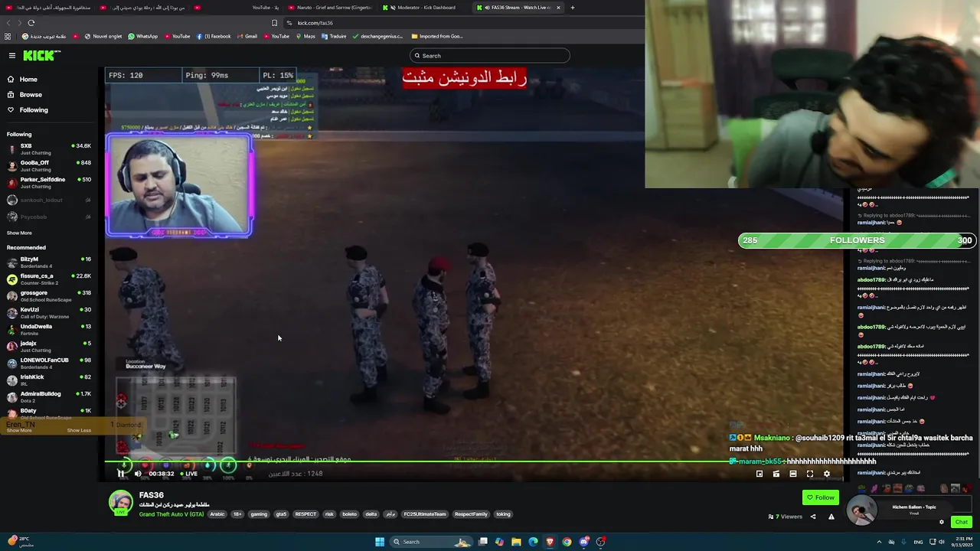Enter fullscreen on the stream
This screenshot has width=980, height=551.
click(810, 474)
